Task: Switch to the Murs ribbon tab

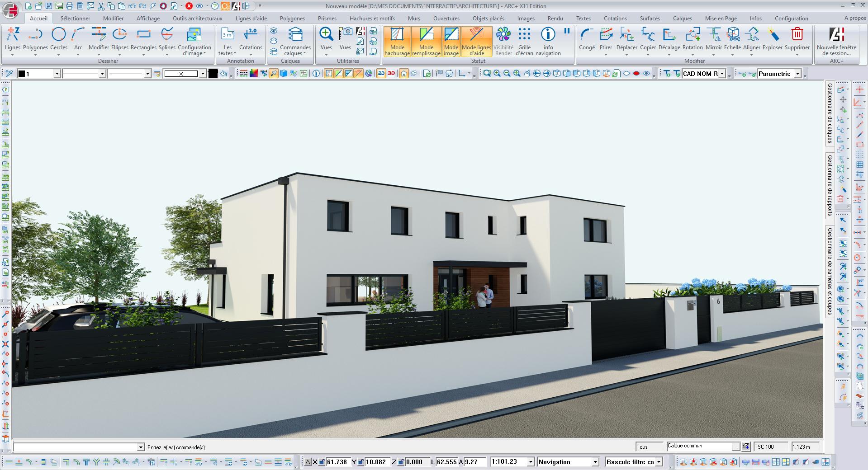Action: (x=414, y=19)
